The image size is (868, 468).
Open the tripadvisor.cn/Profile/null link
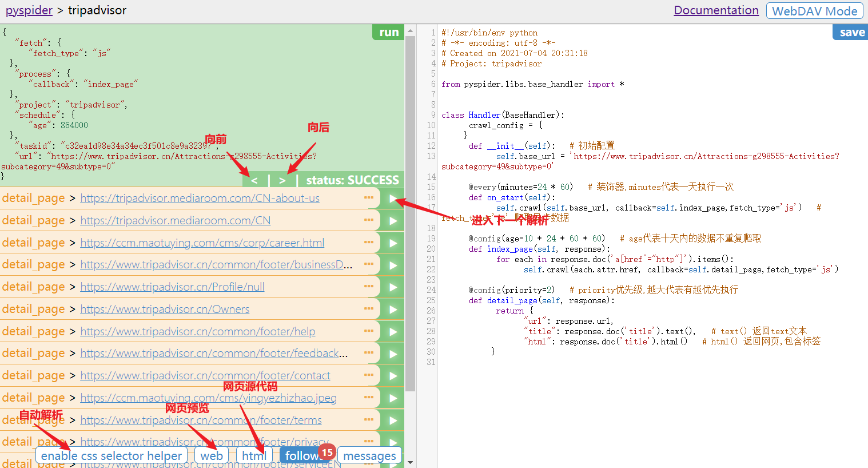[x=172, y=287]
